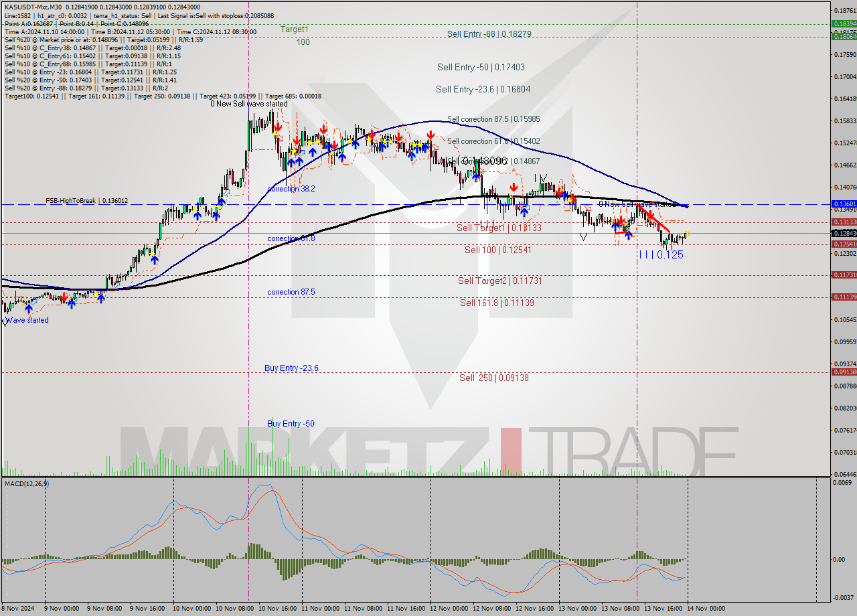This screenshot has width=857, height=616.
Task: Click the green 'Target1' label
Action: coord(295,29)
